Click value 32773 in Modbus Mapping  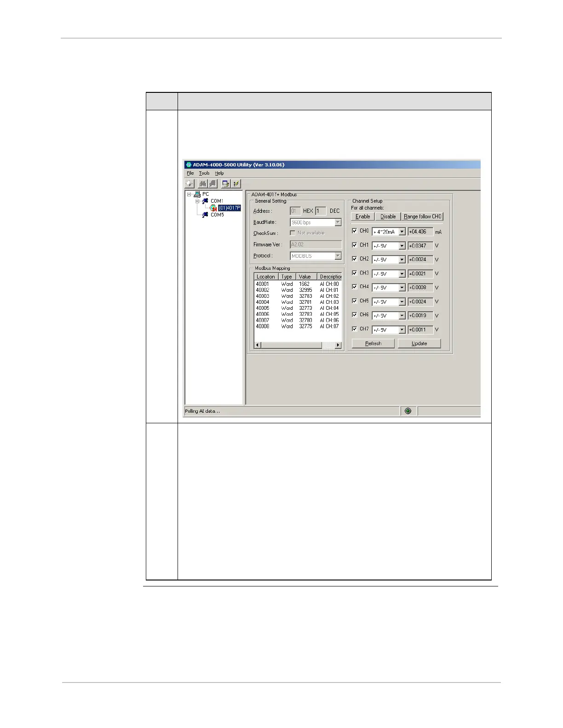pos(305,308)
